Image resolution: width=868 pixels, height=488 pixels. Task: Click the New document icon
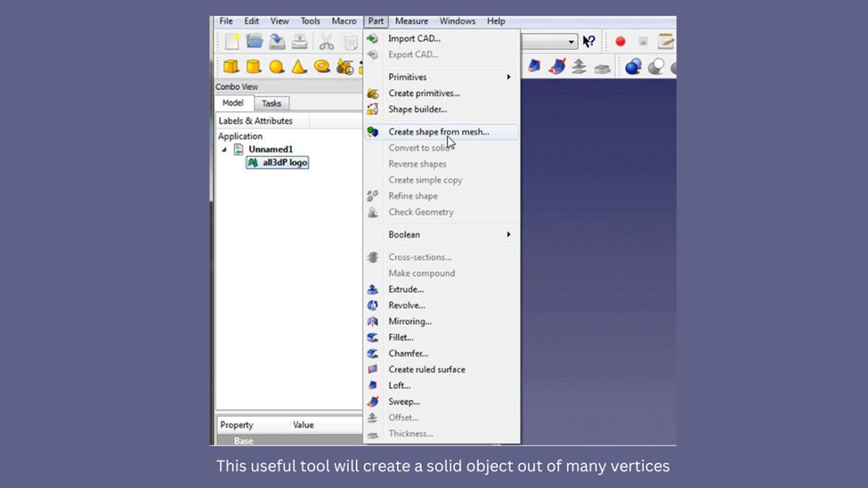(x=232, y=42)
